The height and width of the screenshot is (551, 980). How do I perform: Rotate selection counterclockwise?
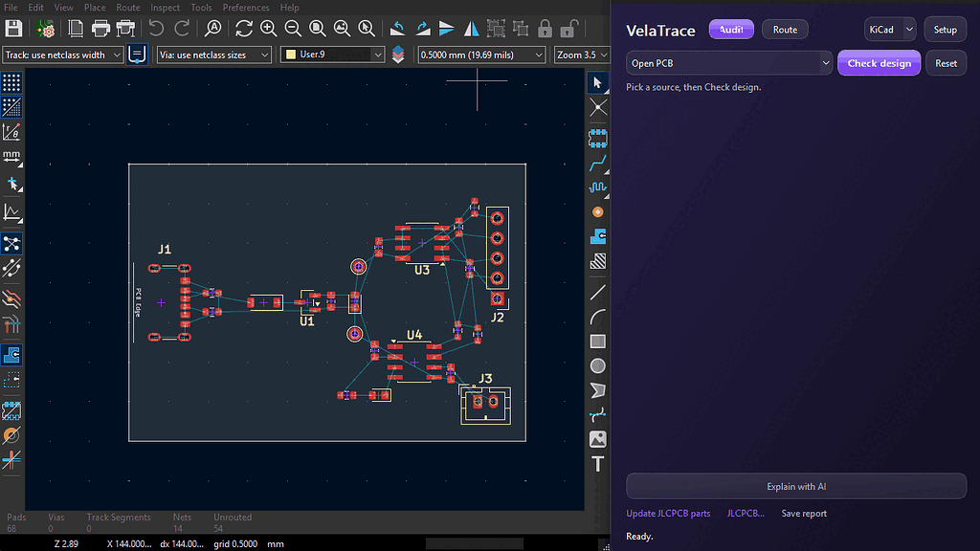click(397, 29)
